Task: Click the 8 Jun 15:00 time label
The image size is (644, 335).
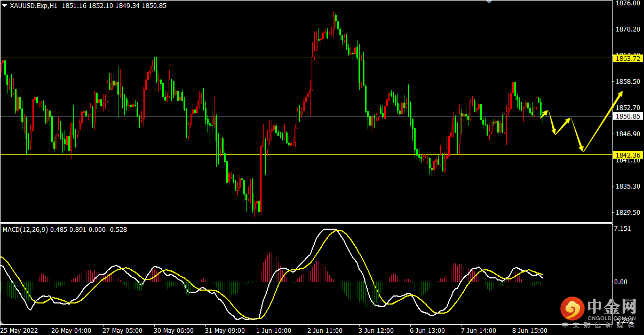Action: [x=530, y=331]
